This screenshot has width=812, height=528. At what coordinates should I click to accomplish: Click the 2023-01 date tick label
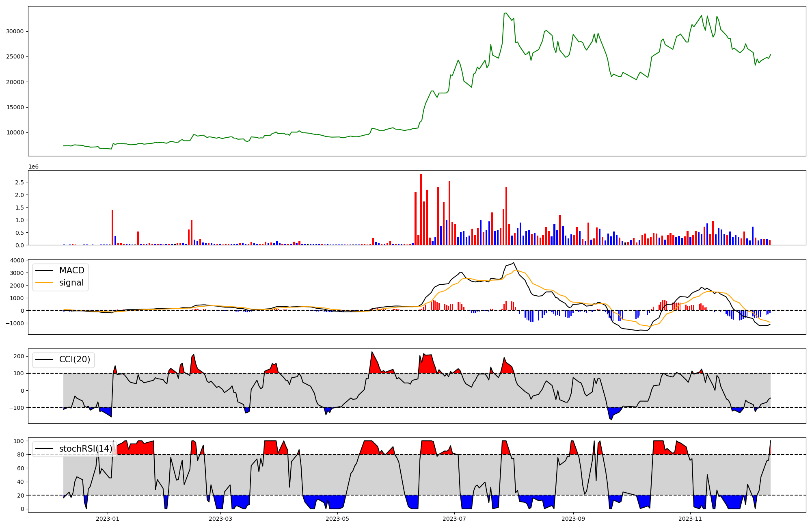click(x=108, y=519)
